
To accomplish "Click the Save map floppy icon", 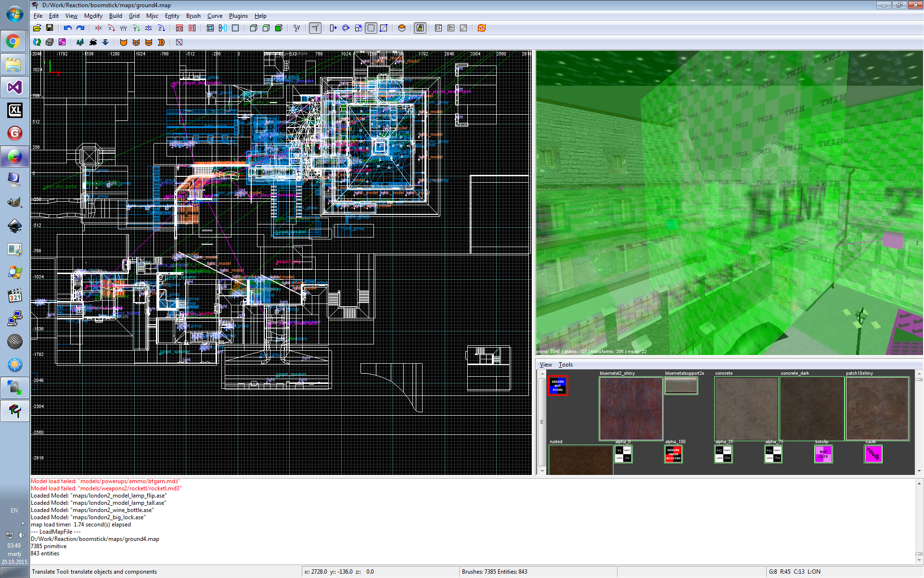I will (x=50, y=28).
